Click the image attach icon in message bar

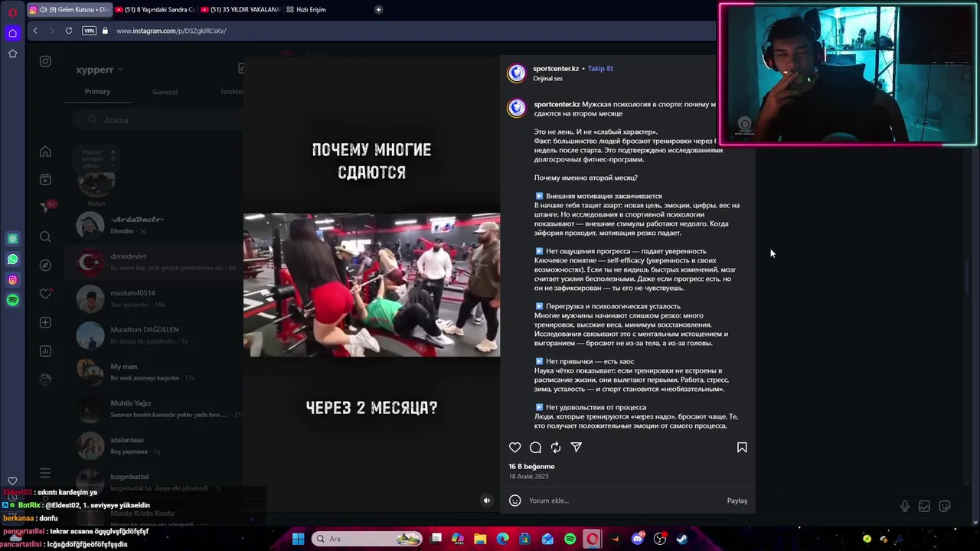[924, 506]
